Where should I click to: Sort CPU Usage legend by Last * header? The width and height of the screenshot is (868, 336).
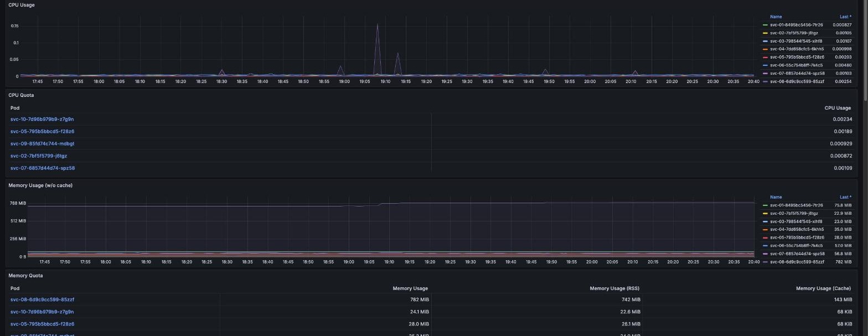click(x=845, y=17)
